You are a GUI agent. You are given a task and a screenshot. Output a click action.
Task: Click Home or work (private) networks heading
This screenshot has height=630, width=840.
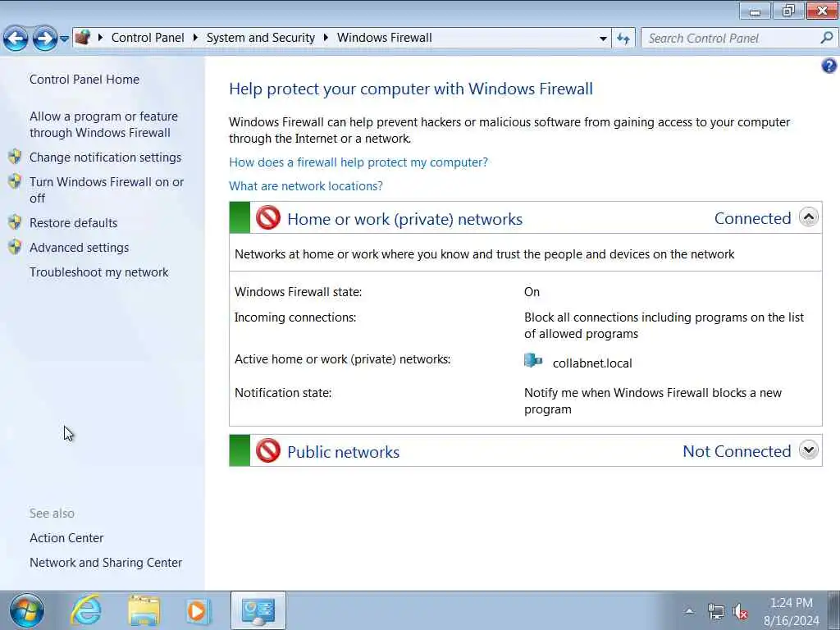(x=404, y=219)
